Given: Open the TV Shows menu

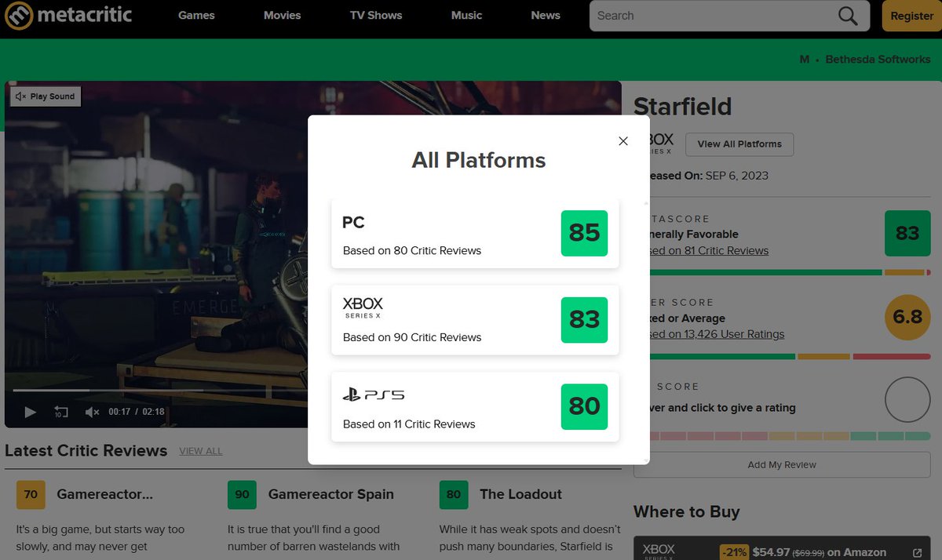Looking at the screenshot, I should [x=376, y=16].
